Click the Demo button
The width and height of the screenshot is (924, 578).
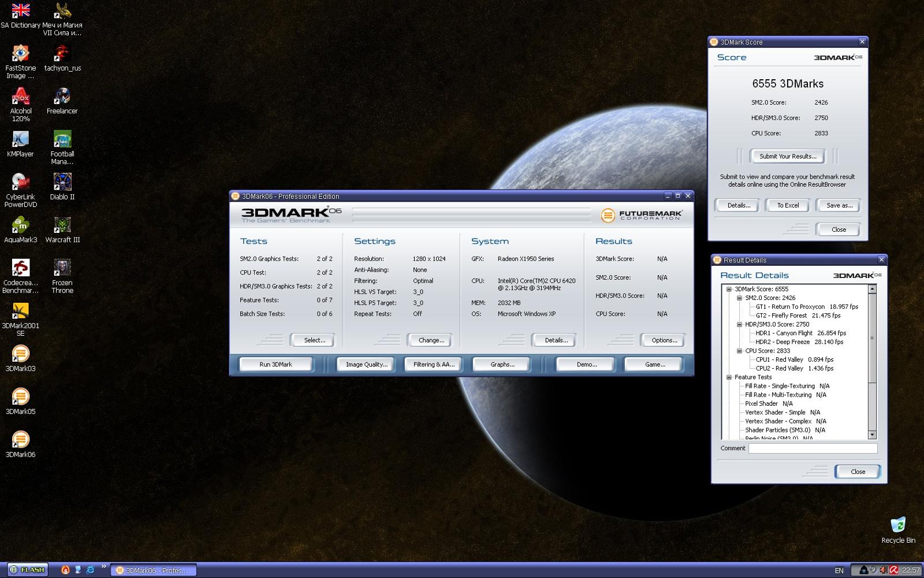point(587,364)
